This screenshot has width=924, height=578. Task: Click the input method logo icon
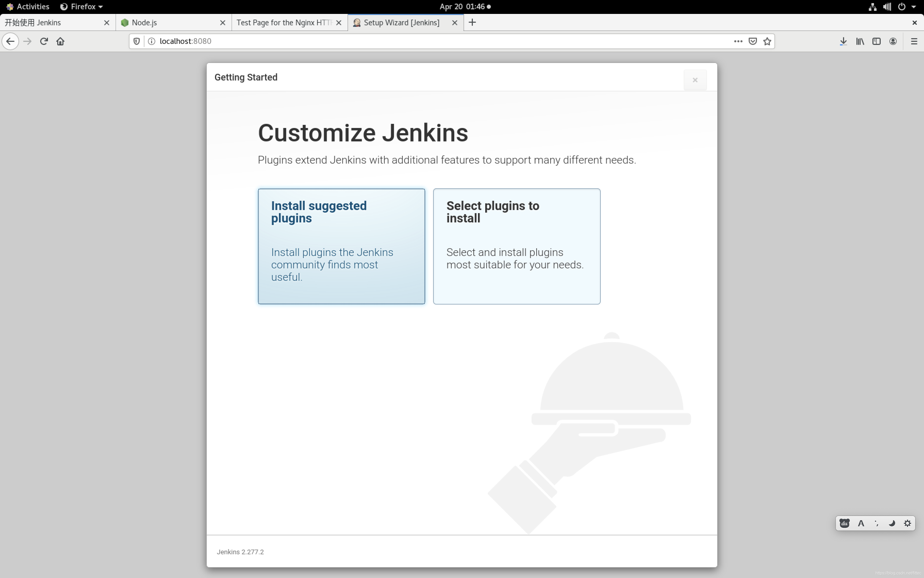coord(845,523)
